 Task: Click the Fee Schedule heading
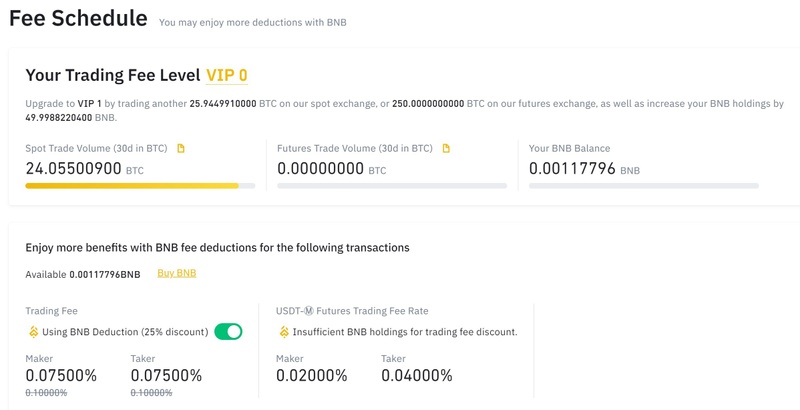click(79, 18)
